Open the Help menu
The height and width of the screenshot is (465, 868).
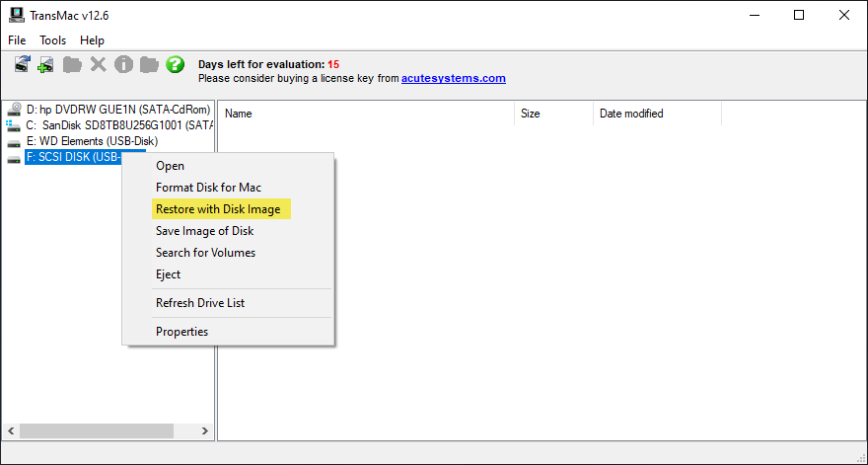pos(92,40)
